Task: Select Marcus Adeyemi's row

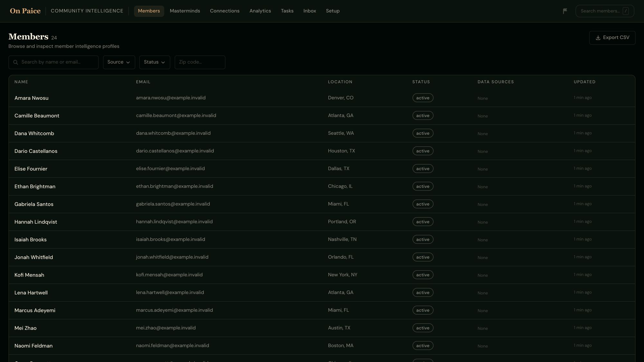Action: 322,310
